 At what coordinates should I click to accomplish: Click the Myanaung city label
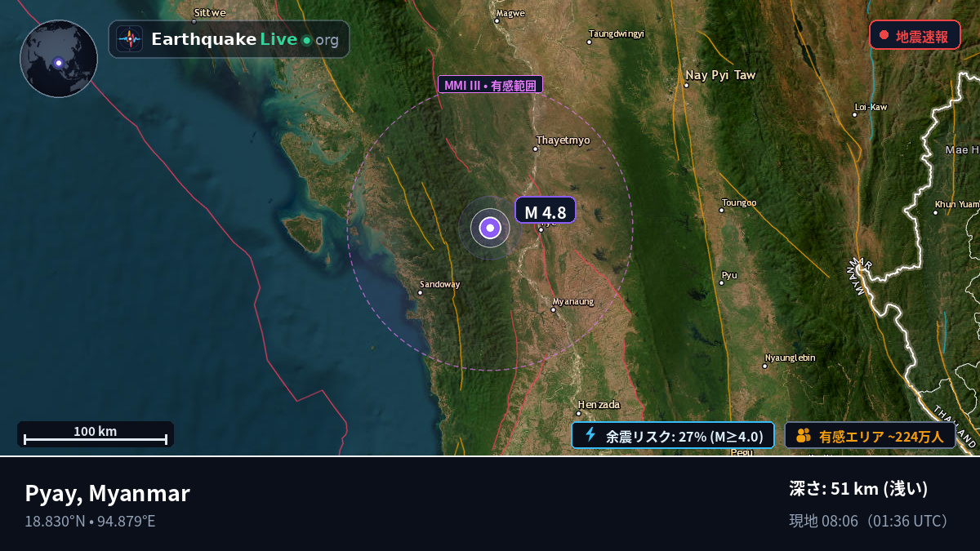pos(573,301)
